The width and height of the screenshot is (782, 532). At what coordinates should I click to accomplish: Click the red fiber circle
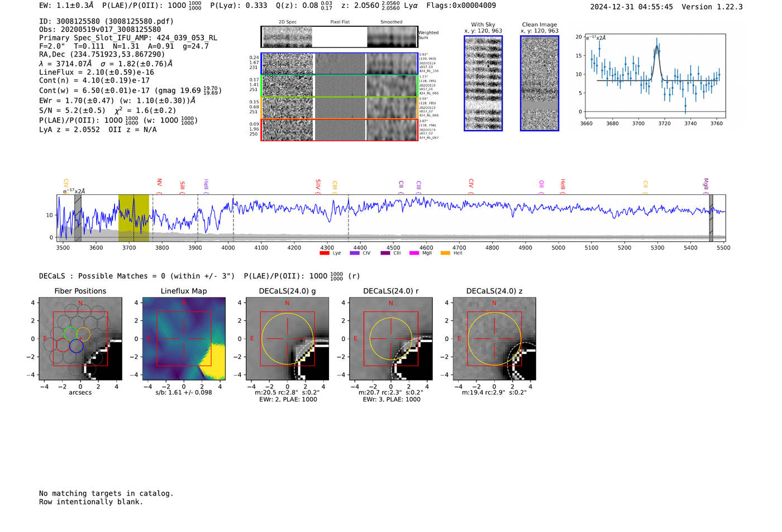click(63, 346)
